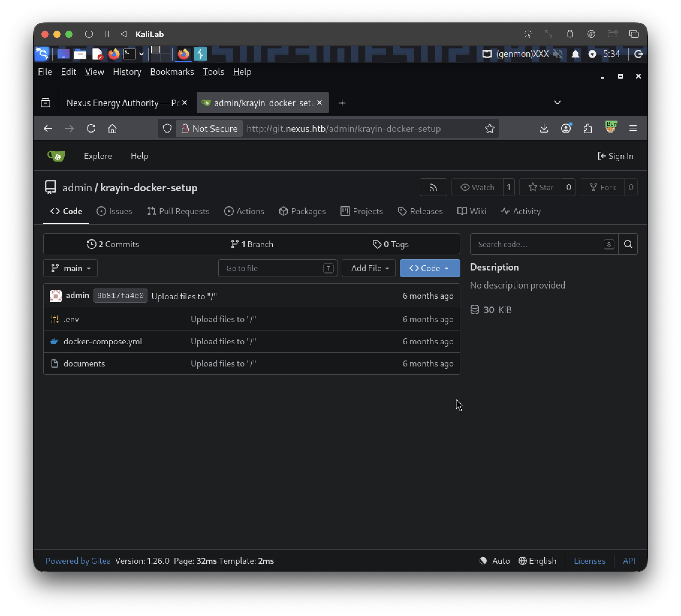
Task: Open the extensions puzzle icon
Action: point(588,128)
